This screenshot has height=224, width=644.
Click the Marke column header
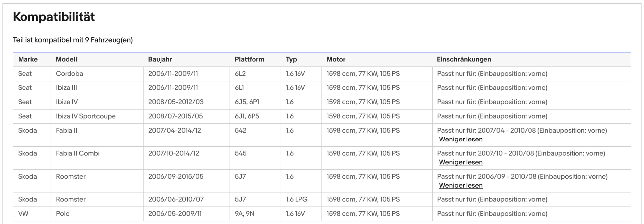click(28, 59)
